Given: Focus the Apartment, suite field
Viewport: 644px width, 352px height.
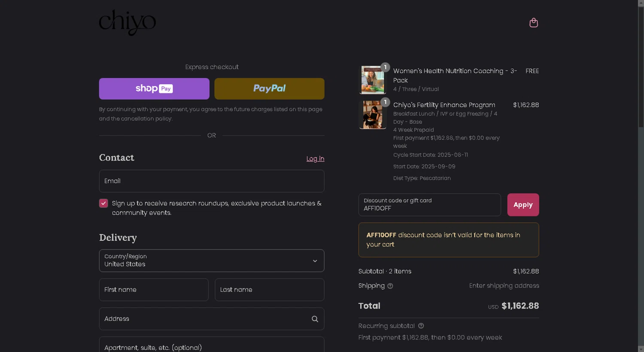Looking at the screenshot, I should tap(212, 345).
